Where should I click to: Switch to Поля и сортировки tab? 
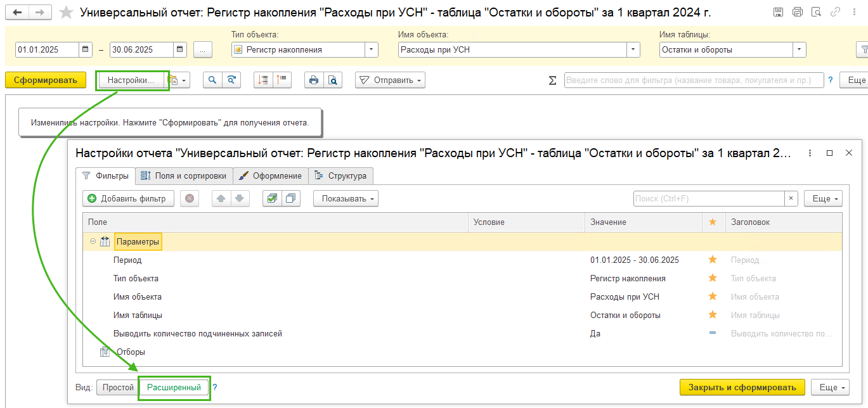click(x=183, y=175)
